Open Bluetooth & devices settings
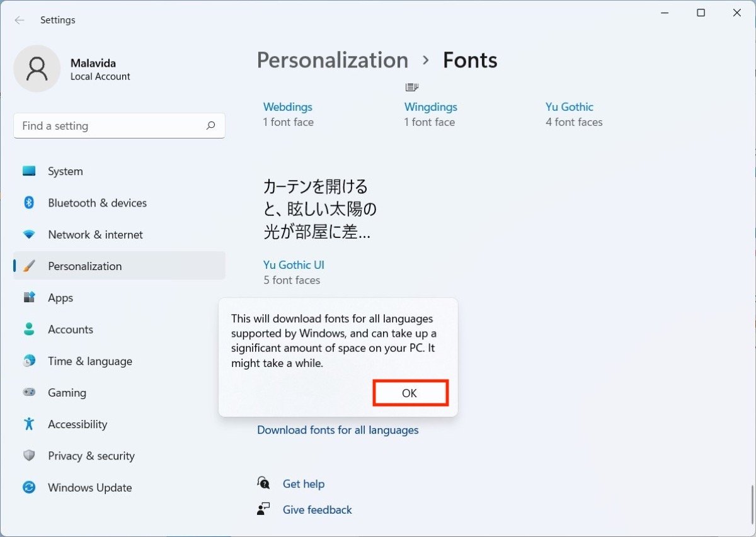 (119, 203)
